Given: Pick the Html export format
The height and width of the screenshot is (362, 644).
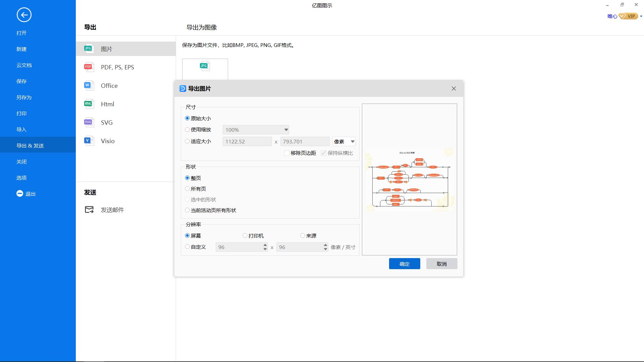Looking at the screenshot, I should pyautogui.click(x=107, y=104).
